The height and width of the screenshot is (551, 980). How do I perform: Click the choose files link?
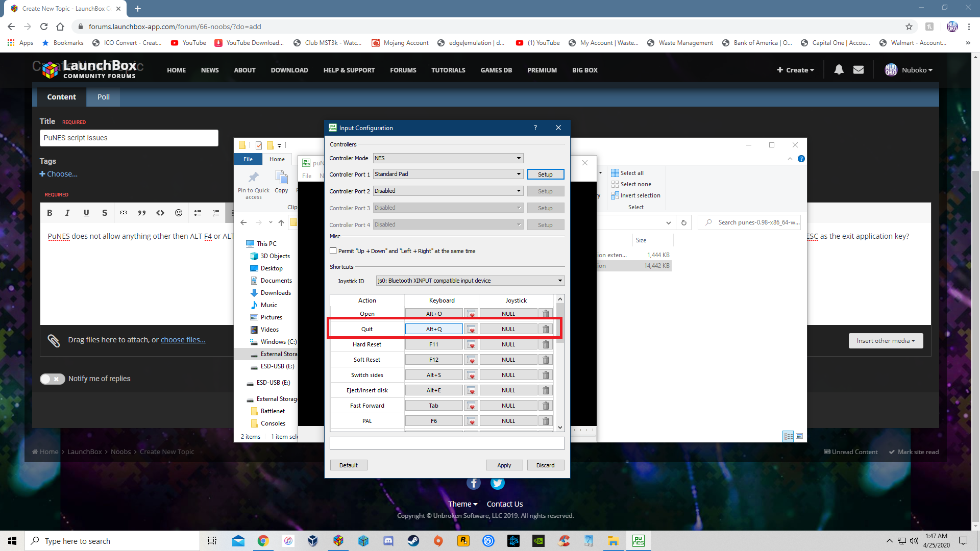183,340
